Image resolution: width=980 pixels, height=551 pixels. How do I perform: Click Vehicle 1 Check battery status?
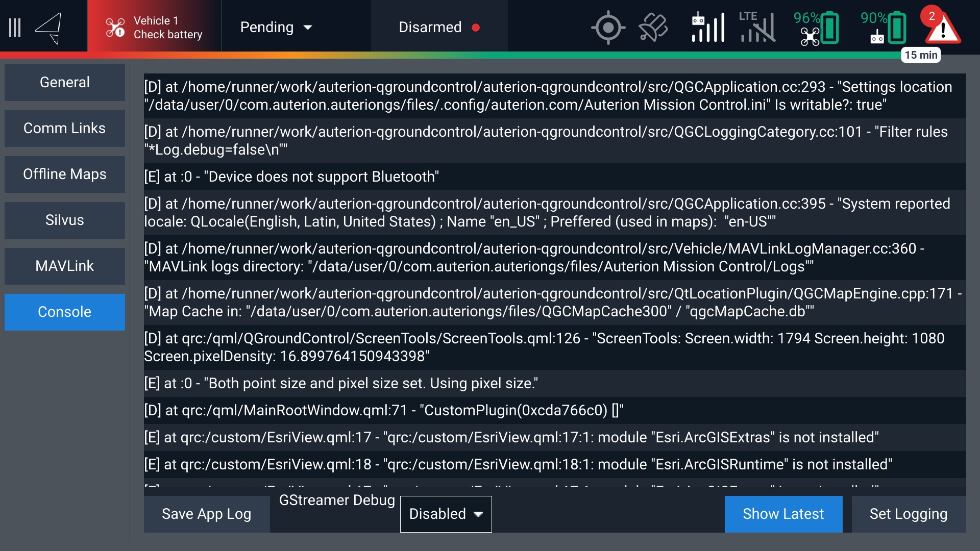tap(154, 28)
